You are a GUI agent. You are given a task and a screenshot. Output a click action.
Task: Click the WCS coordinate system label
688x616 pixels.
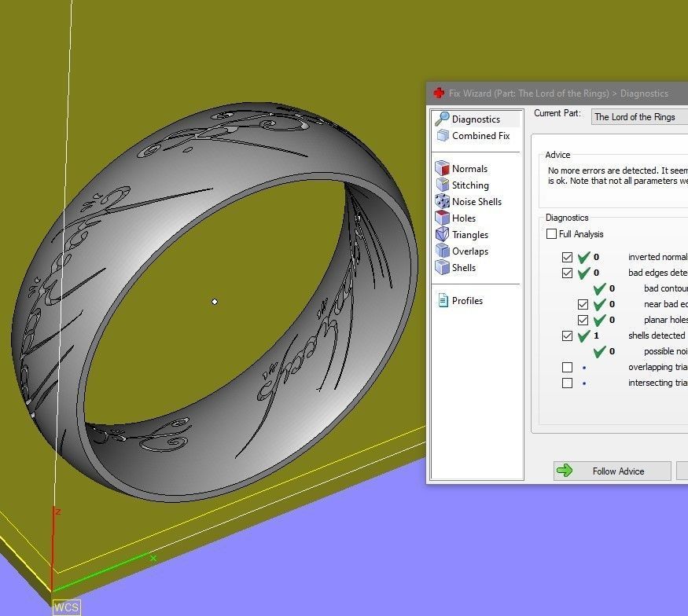(x=67, y=607)
